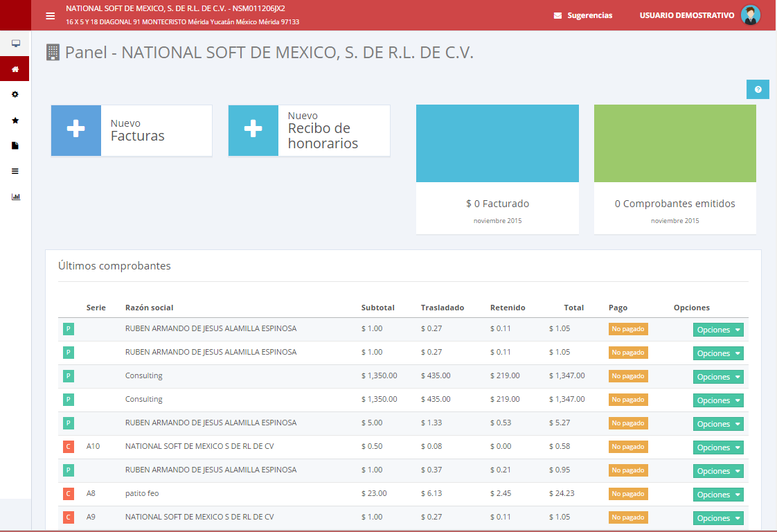Screen dimensions: 777x532
Task: Open settings via the sidebar gear icon
Action: tap(15, 94)
